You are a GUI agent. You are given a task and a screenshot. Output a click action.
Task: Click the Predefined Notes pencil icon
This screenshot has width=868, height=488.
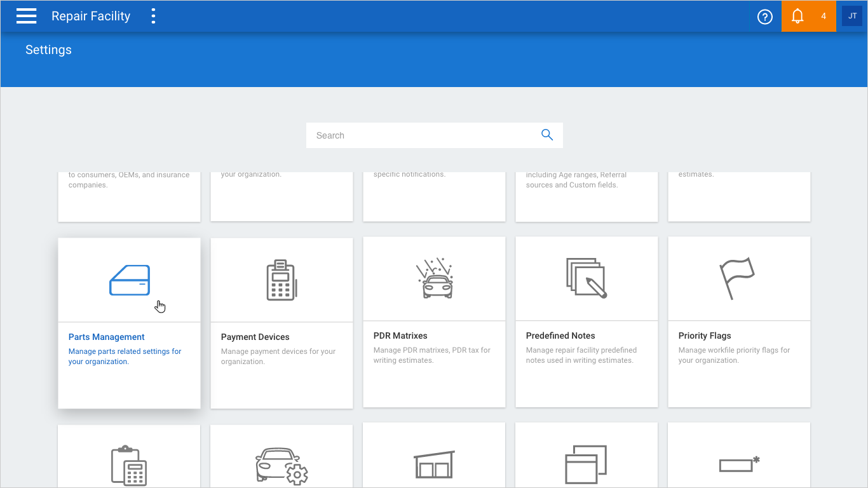tap(586, 278)
